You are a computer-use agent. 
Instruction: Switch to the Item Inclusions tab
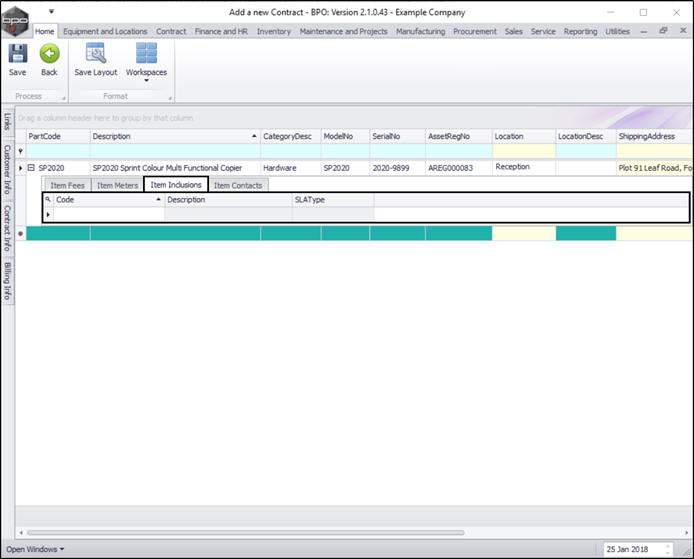click(176, 185)
